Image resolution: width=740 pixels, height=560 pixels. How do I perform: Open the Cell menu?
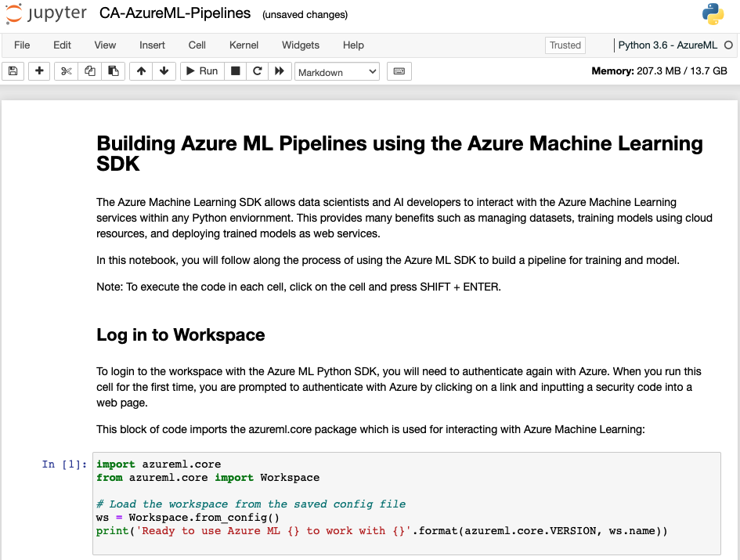197,45
